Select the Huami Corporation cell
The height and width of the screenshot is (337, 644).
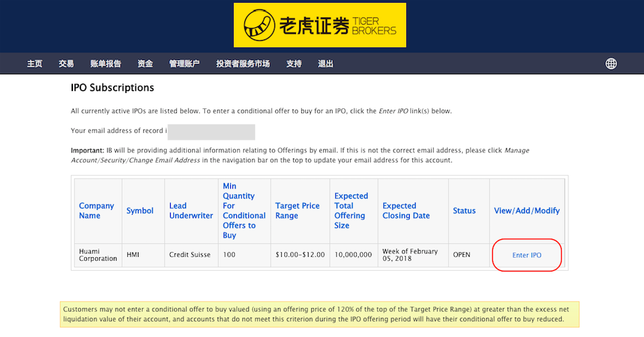click(98, 255)
